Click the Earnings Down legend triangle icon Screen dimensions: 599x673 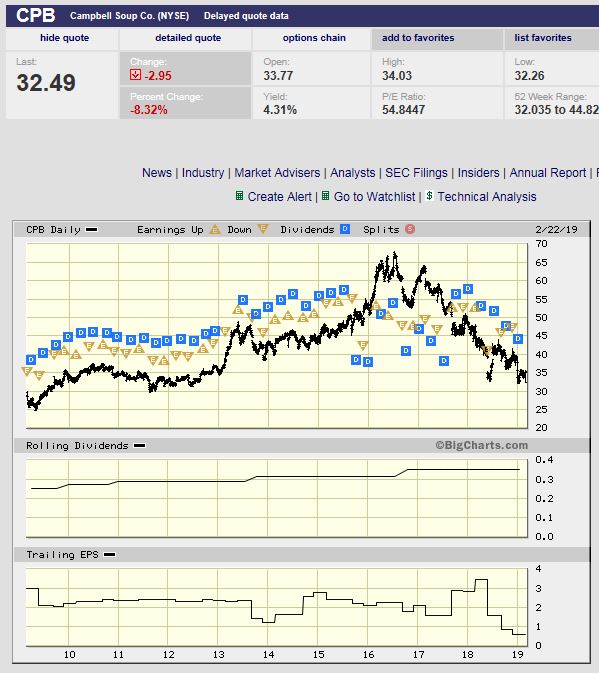(263, 229)
